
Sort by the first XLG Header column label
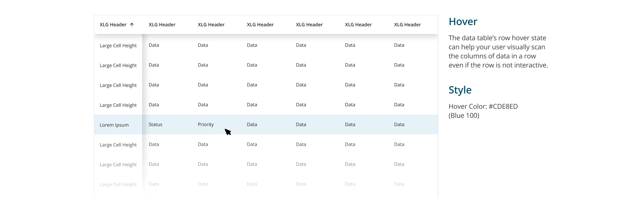pyautogui.click(x=113, y=25)
